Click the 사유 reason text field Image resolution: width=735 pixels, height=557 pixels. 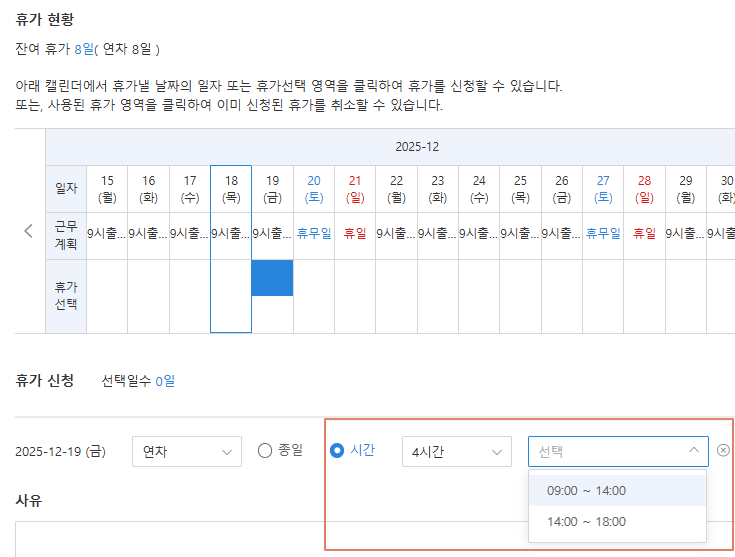pyautogui.click(x=370, y=538)
